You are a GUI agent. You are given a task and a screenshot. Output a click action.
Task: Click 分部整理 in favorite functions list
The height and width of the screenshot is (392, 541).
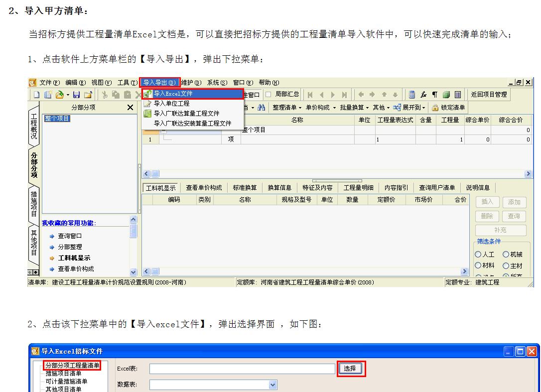70,247
